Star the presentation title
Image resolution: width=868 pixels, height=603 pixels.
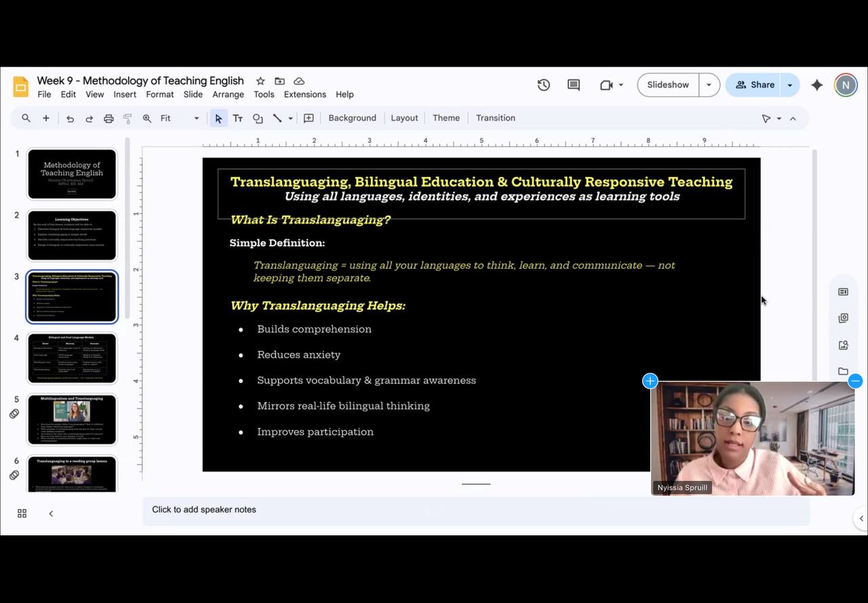point(260,81)
